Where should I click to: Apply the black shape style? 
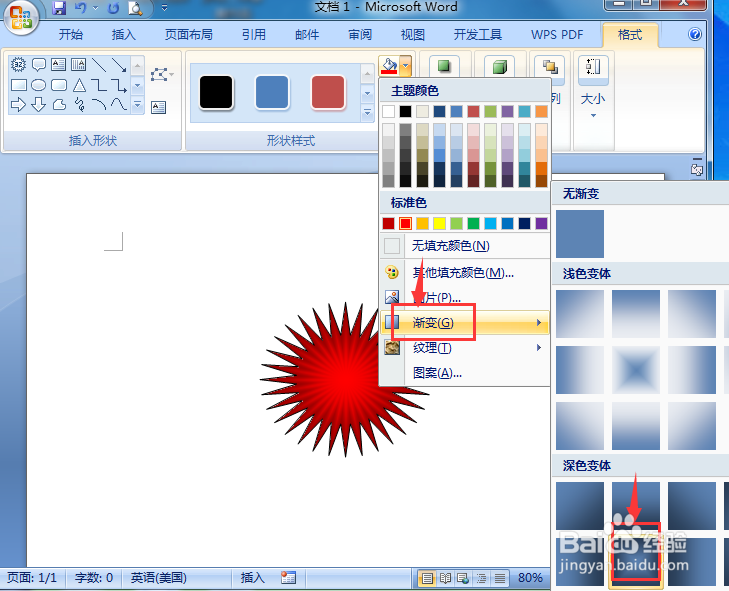click(x=216, y=92)
